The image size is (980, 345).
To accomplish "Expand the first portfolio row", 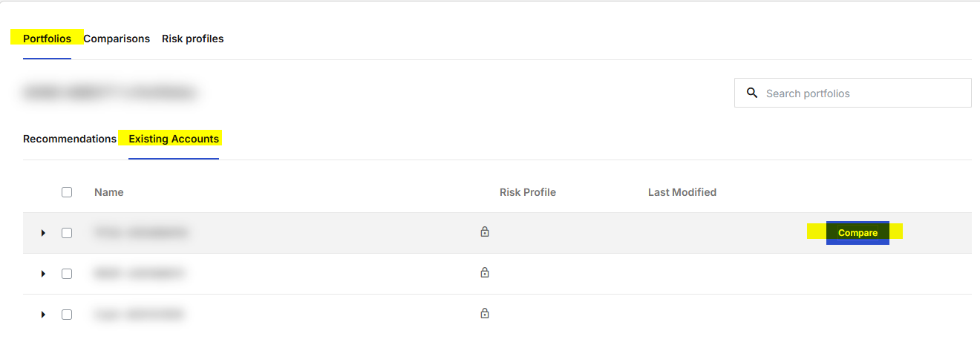I will (43, 233).
